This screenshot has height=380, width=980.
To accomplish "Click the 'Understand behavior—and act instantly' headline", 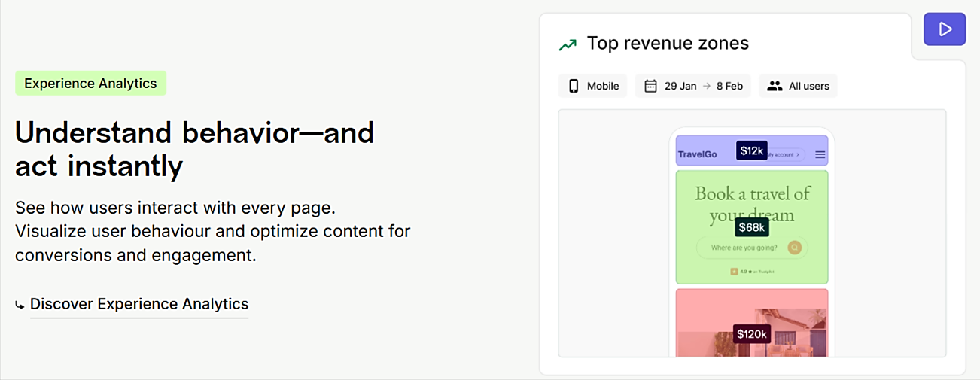I will click(x=194, y=149).
